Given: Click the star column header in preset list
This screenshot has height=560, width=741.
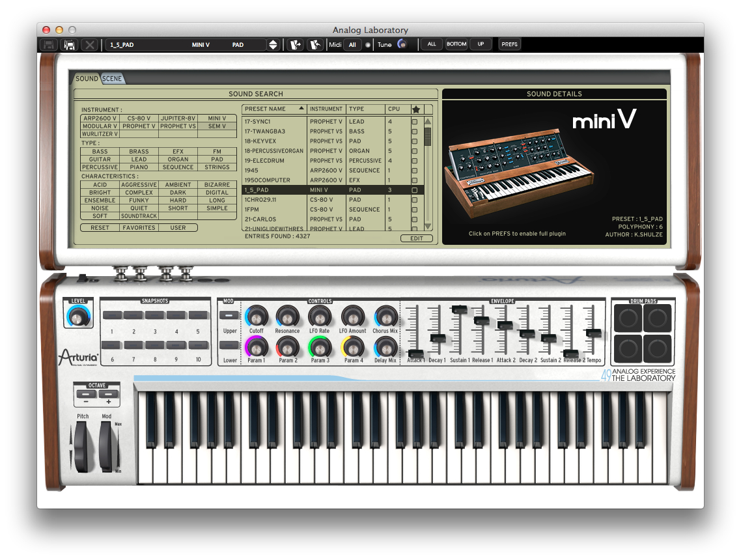Looking at the screenshot, I should [417, 109].
